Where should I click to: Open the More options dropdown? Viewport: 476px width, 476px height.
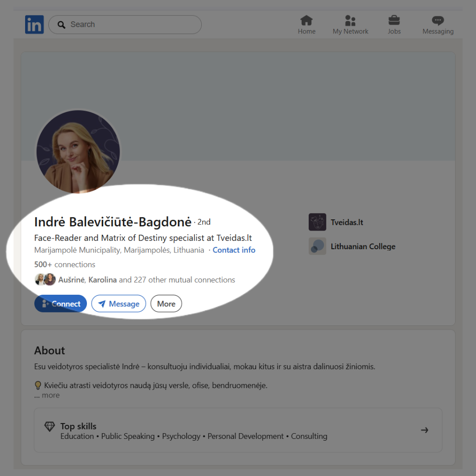[166, 304]
